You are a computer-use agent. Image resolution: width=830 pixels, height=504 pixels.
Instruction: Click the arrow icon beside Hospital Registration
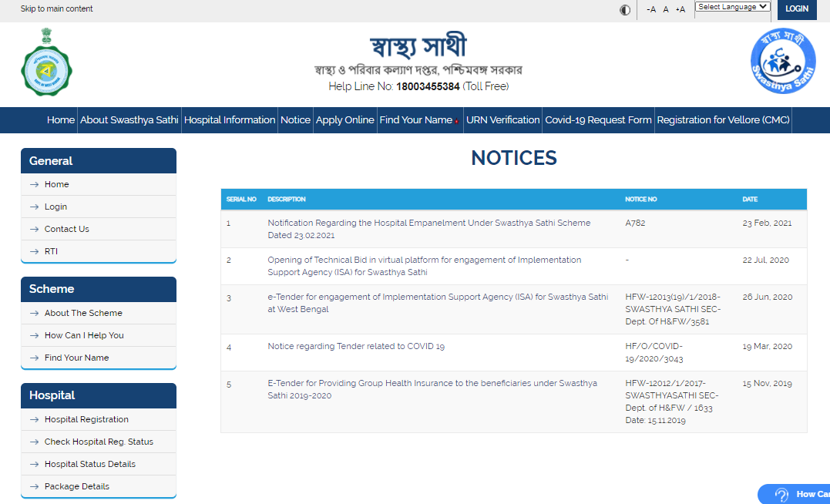click(35, 420)
